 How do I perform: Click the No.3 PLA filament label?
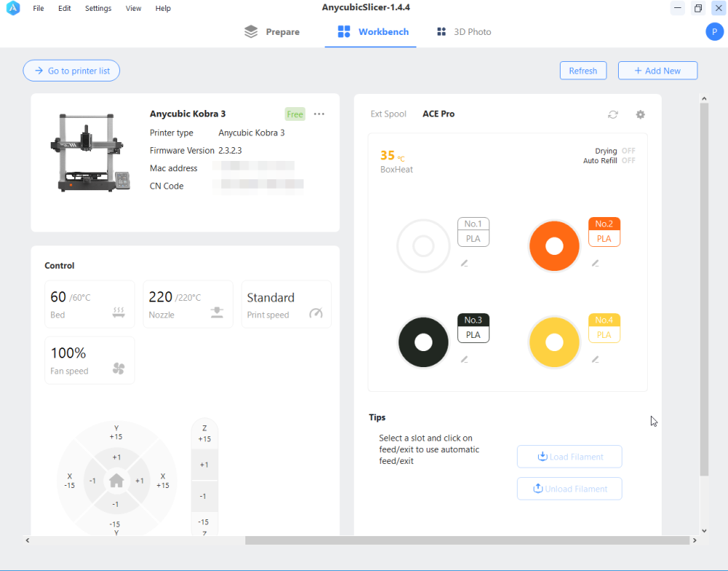click(x=473, y=328)
